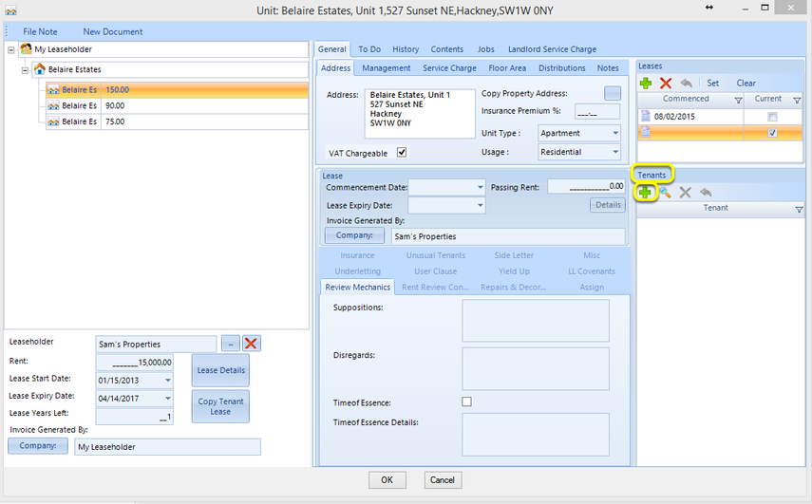Click unit icon in 75.00 row
Screen dimensions: 812x504
coord(53,121)
